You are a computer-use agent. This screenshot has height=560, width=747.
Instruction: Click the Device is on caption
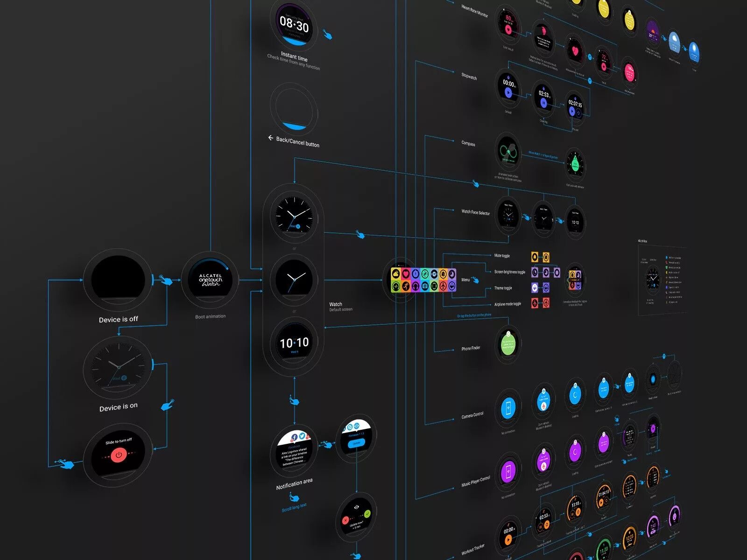point(119,407)
